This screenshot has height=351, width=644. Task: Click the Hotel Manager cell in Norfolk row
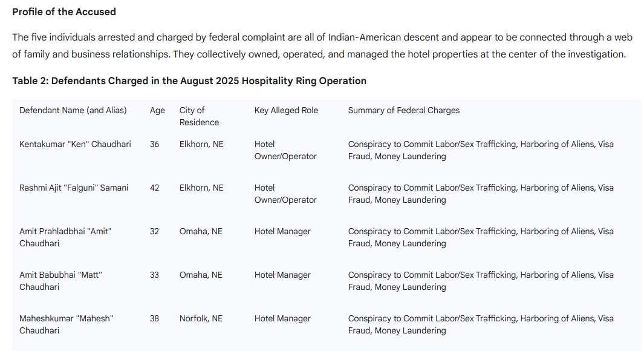coord(282,318)
